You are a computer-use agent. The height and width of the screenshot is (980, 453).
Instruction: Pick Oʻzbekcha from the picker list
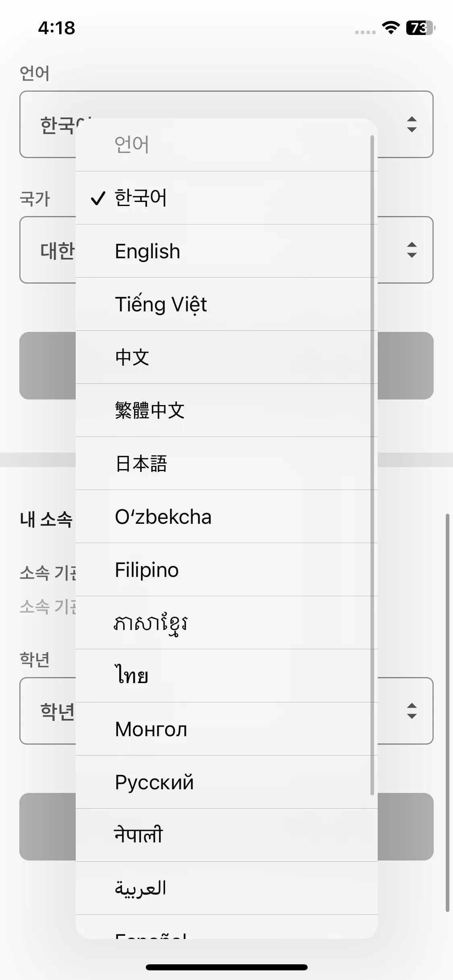(163, 517)
